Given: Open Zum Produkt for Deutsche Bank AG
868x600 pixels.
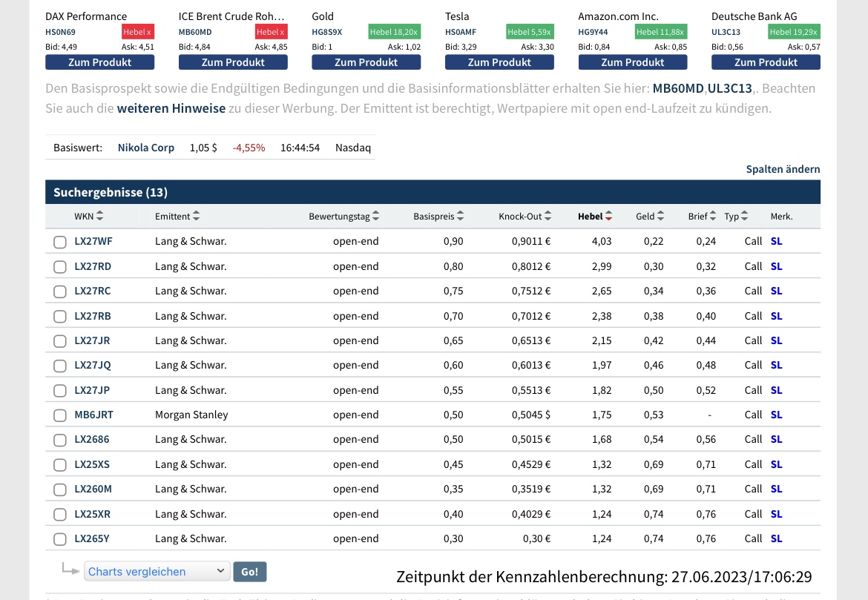Looking at the screenshot, I should click(x=766, y=62).
